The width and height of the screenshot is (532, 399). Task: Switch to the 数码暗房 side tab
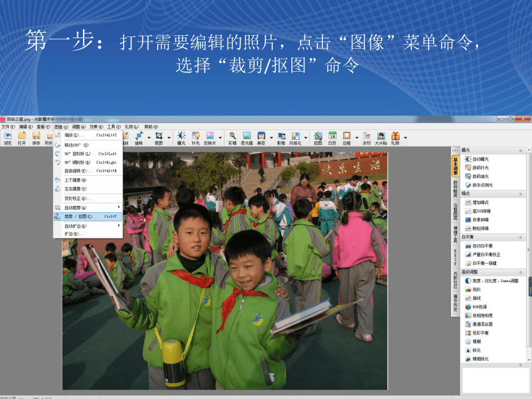pos(455,189)
